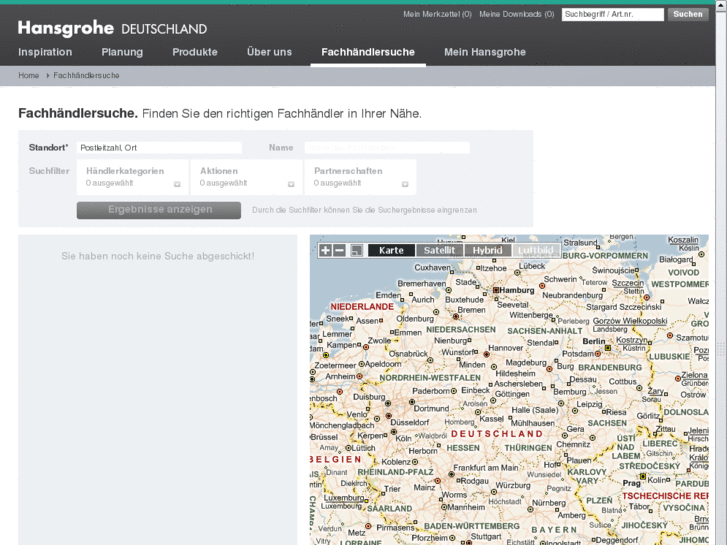
Task: Click the Bremen marker on the map
Action: point(456,317)
